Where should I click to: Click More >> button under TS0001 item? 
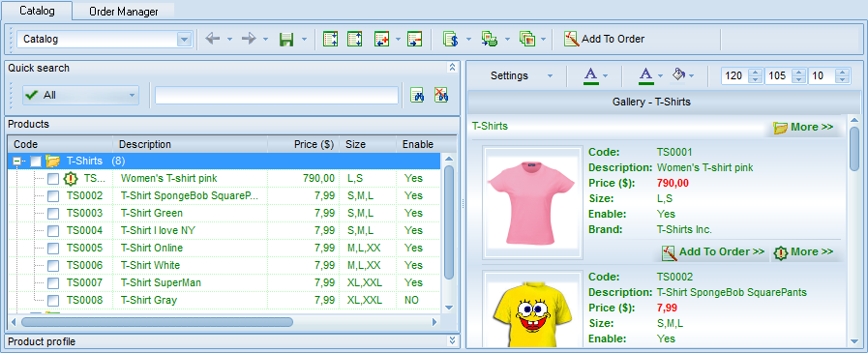coord(804,252)
